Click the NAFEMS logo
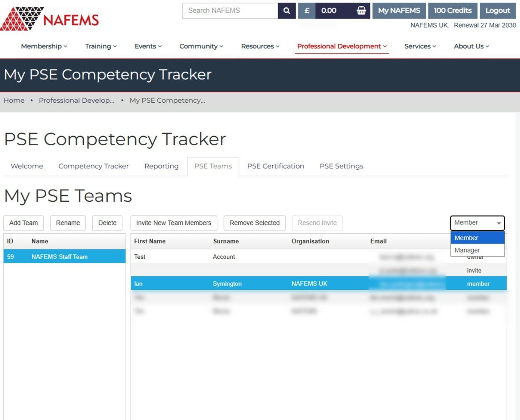Viewport: 520px width, 420px height. tap(50, 19)
